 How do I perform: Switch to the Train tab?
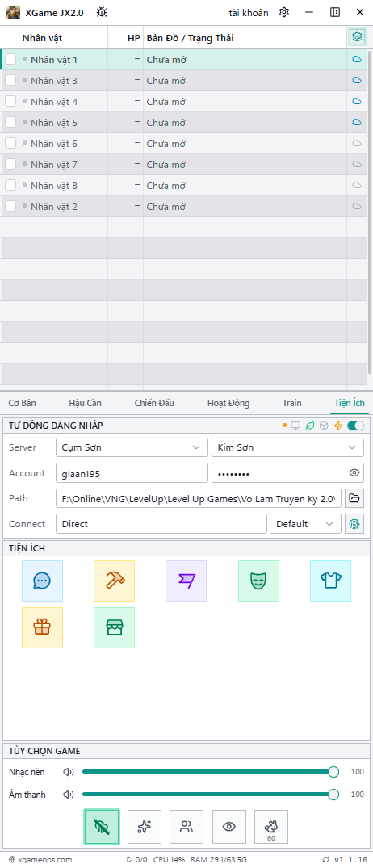(292, 403)
